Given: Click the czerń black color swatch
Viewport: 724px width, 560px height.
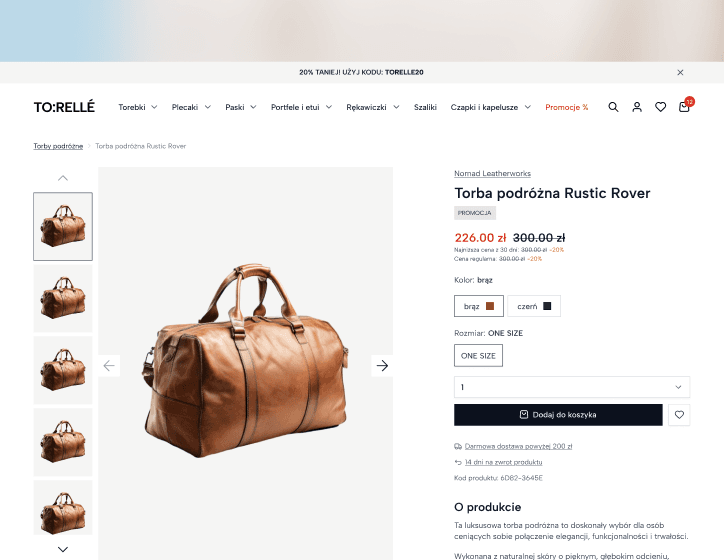Looking at the screenshot, I should [547, 306].
